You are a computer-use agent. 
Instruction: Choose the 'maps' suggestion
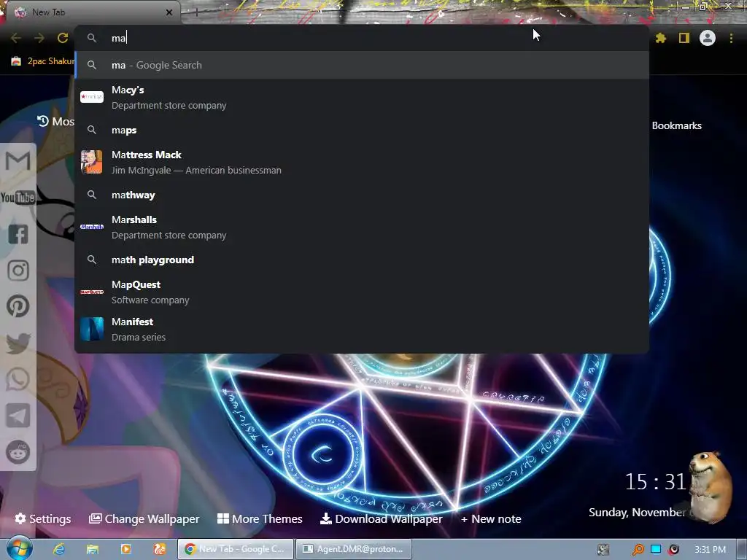(362, 130)
